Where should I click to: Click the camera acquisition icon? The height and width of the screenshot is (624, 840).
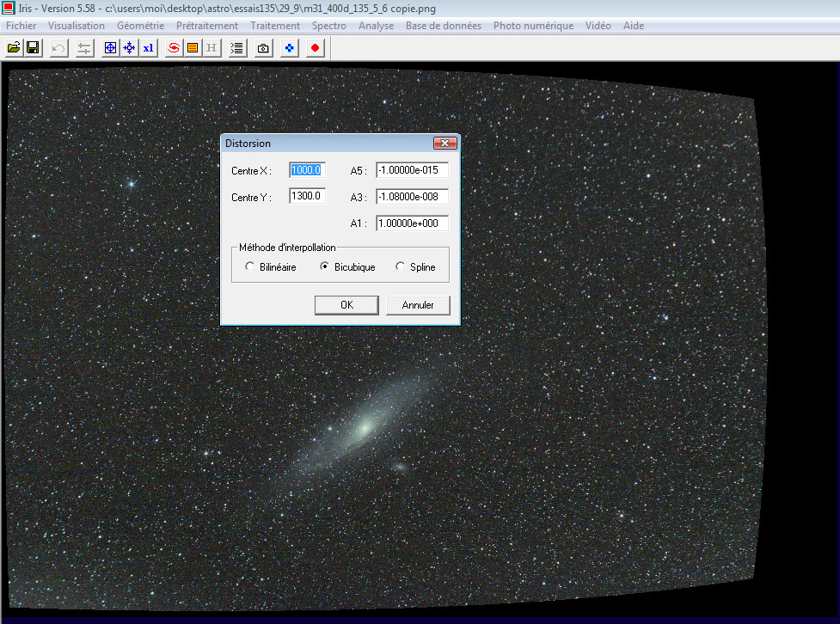(x=263, y=48)
